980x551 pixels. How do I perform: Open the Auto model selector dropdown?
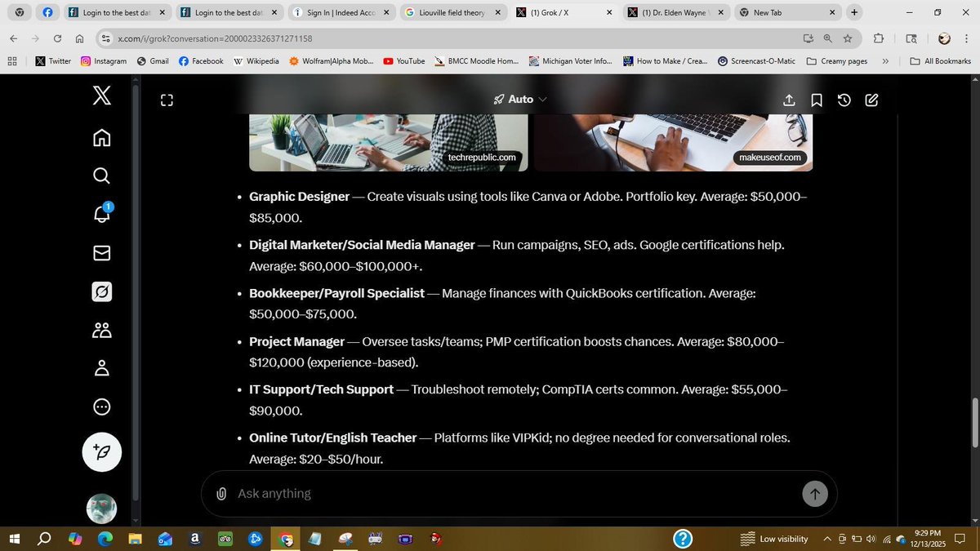point(520,99)
